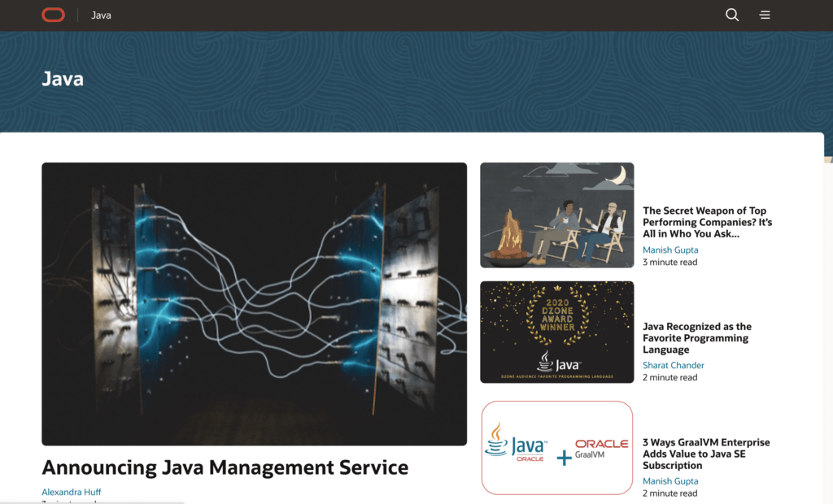The height and width of the screenshot is (504, 833).
Task: Visit Sharat Chander's author page
Action: pyautogui.click(x=673, y=365)
